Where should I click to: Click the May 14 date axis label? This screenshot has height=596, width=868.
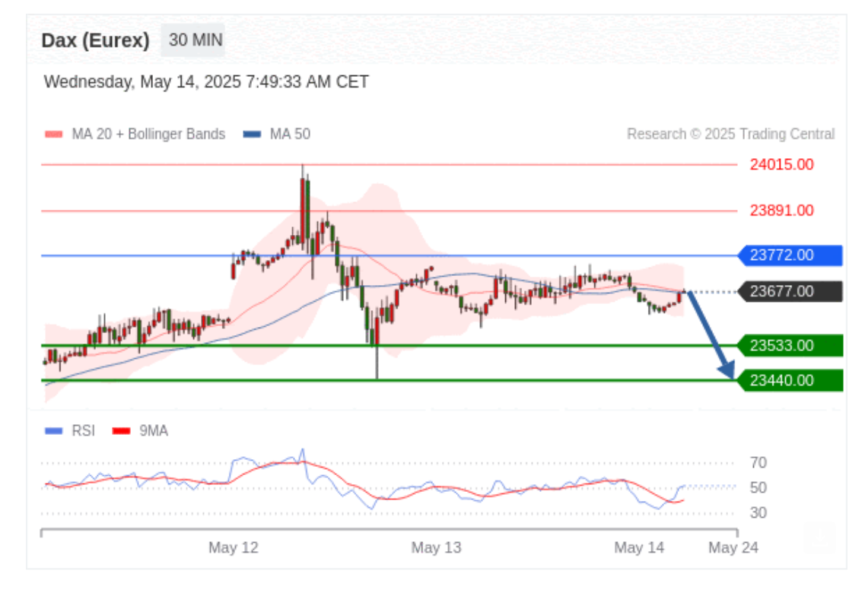(x=639, y=547)
